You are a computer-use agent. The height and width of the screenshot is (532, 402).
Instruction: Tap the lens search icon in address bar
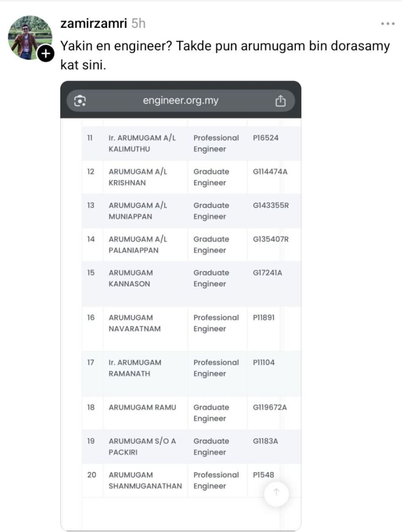click(x=80, y=101)
